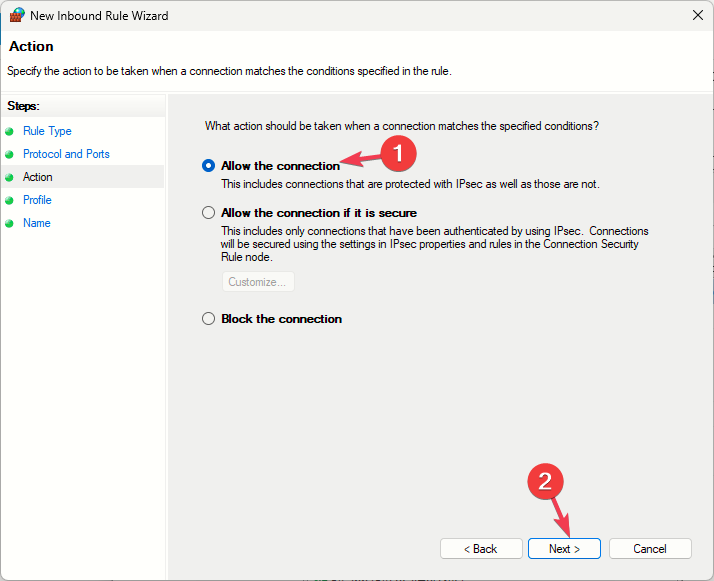Select the 'Allow the connection' radio button
714x581 pixels.
pos(209,166)
